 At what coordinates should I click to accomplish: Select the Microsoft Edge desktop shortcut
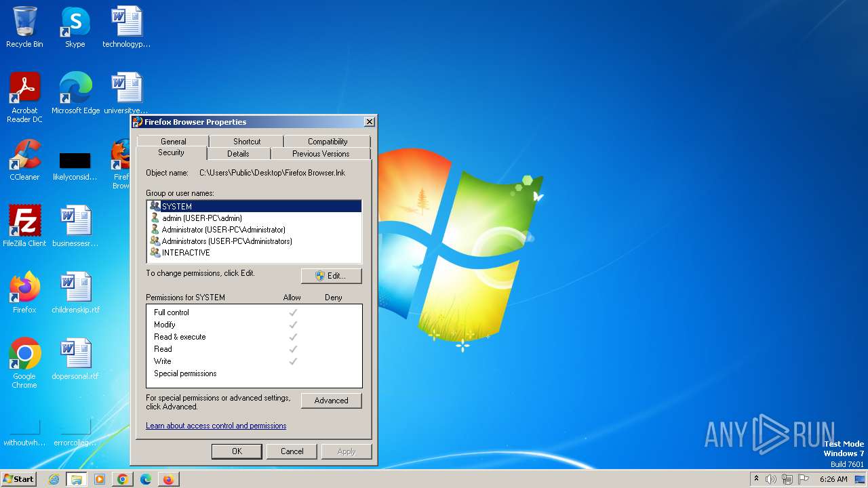(75, 94)
